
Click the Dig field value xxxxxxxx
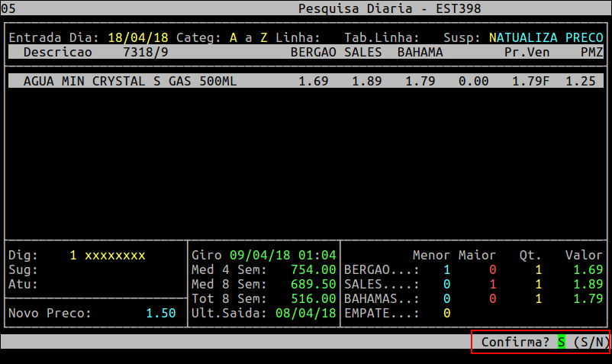(x=114, y=255)
